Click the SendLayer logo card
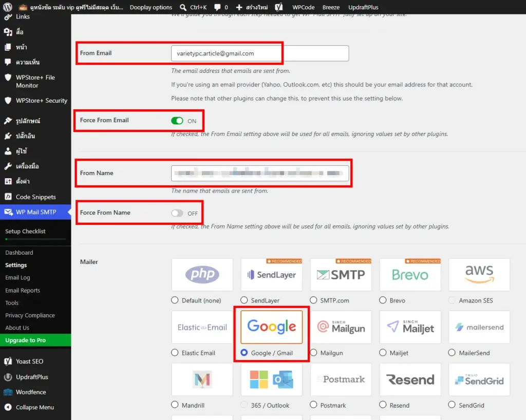This screenshot has height=420, width=526. tap(271, 275)
